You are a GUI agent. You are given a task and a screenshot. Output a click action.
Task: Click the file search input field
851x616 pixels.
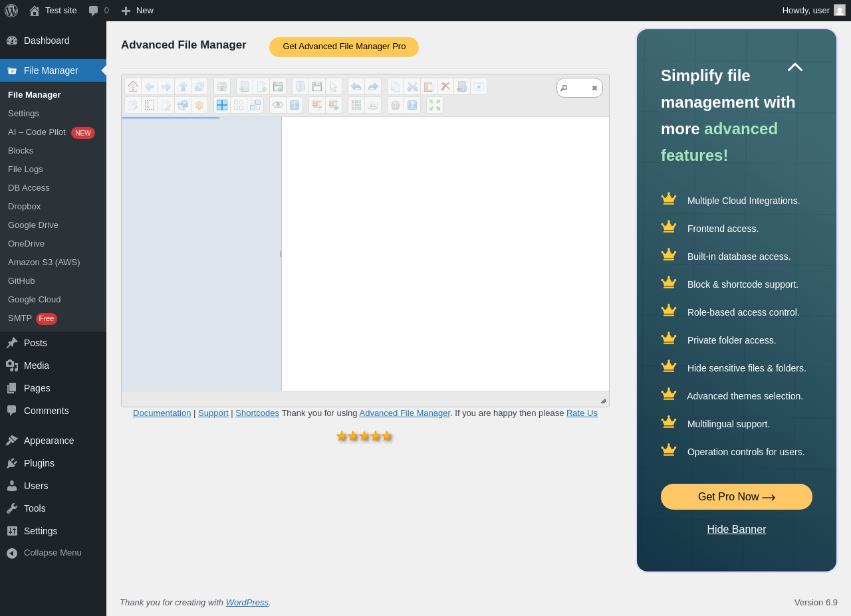(578, 88)
